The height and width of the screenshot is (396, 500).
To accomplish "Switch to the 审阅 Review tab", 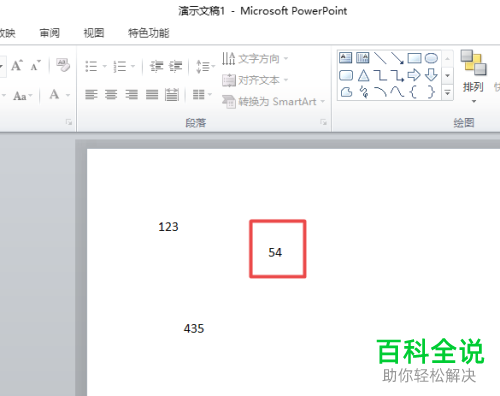I will point(49,33).
